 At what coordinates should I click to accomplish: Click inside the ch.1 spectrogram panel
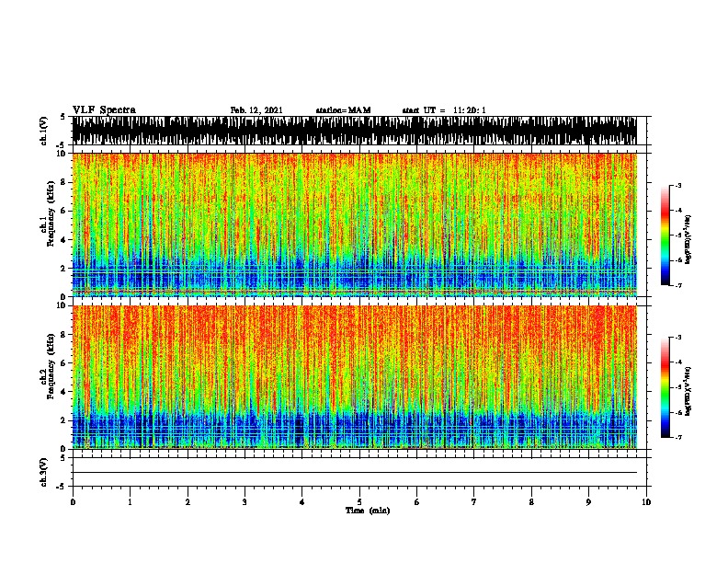point(355,224)
